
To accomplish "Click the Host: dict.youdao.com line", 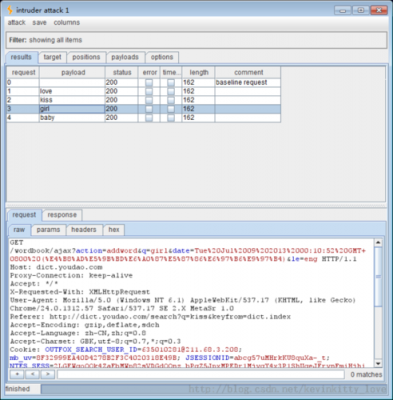I will point(56,267).
